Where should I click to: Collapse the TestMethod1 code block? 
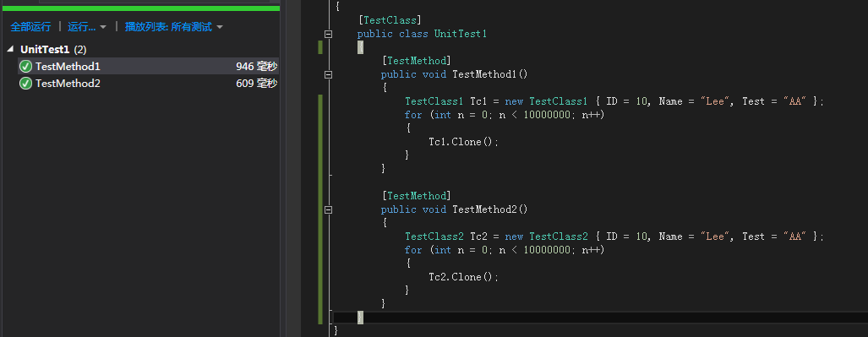click(x=328, y=74)
